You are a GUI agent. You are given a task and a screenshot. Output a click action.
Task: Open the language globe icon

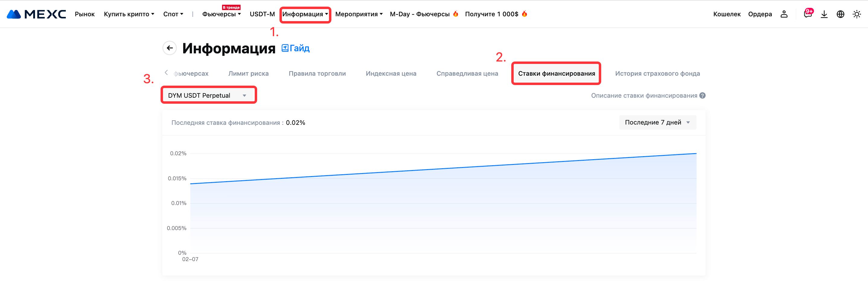[840, 14]
